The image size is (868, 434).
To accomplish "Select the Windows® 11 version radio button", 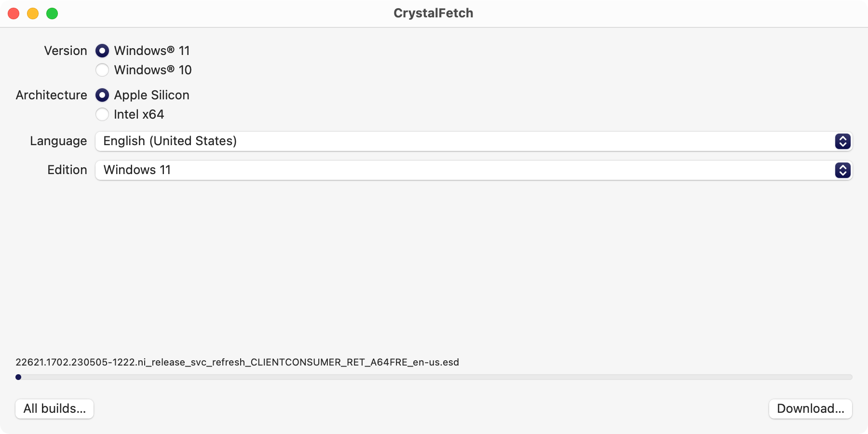I will (x=102, y=51).
